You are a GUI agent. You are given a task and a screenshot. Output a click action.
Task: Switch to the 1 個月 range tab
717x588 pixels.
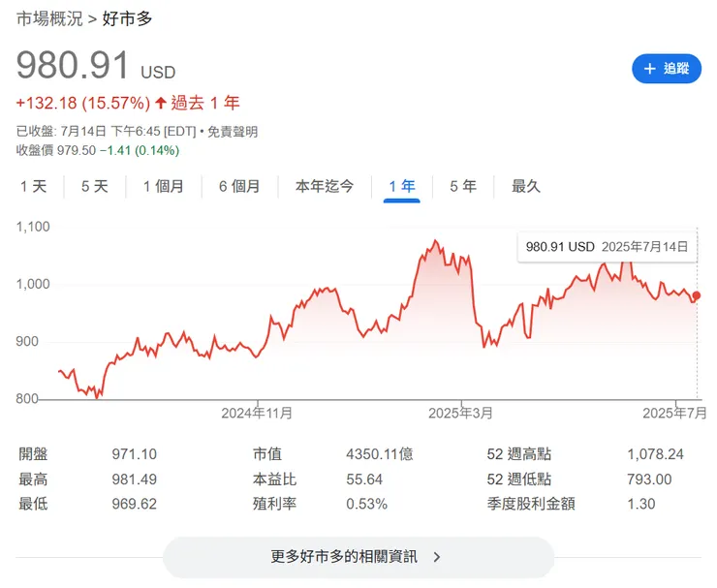pyautogui.click(x=163, y=186)
